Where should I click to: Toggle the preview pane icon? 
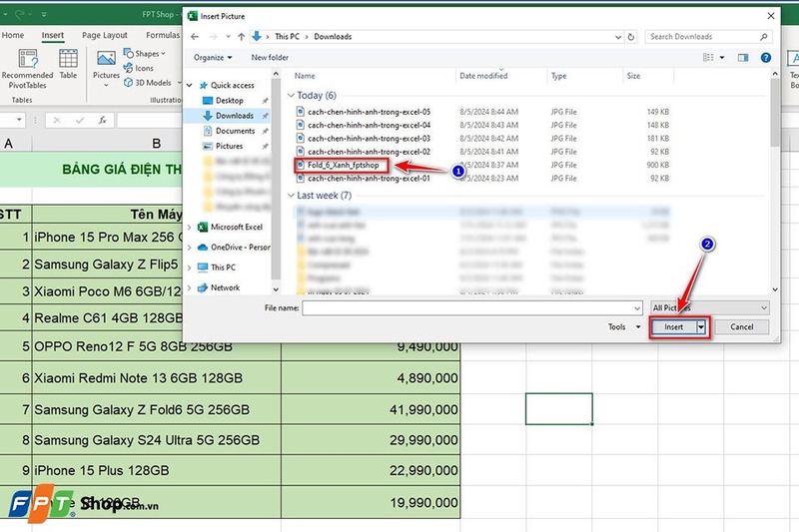pyautogui.click(x=743, y=58)
